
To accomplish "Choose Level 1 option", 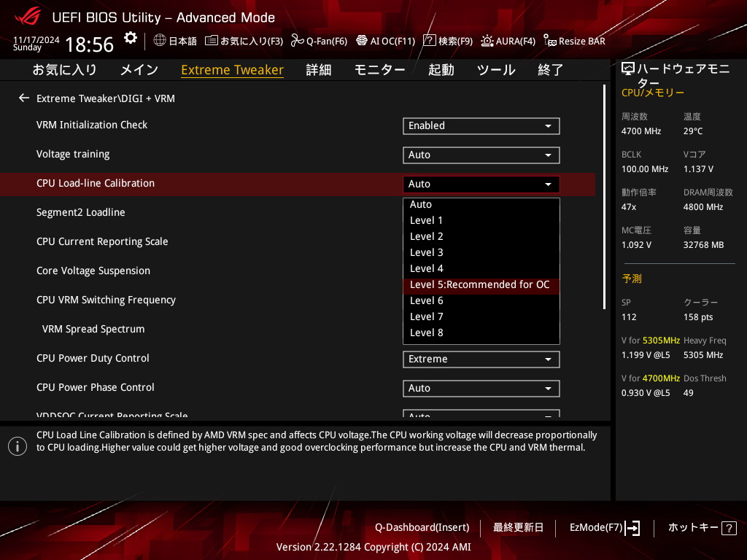I will [481, 220].
